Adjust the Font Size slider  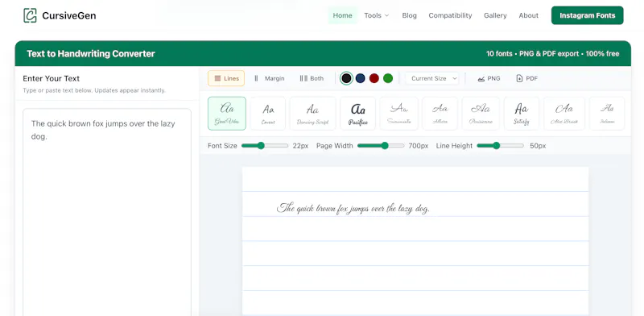(265, 146)
